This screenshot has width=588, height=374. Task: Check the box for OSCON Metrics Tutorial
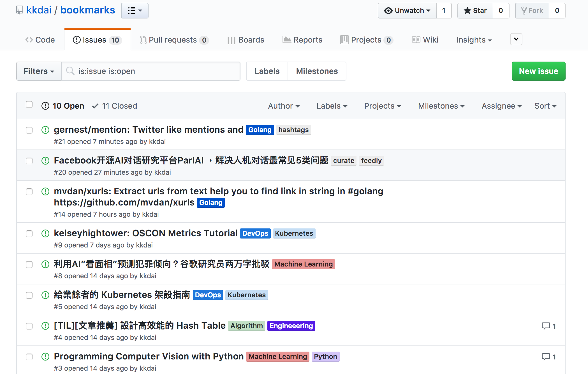point(29,234)
